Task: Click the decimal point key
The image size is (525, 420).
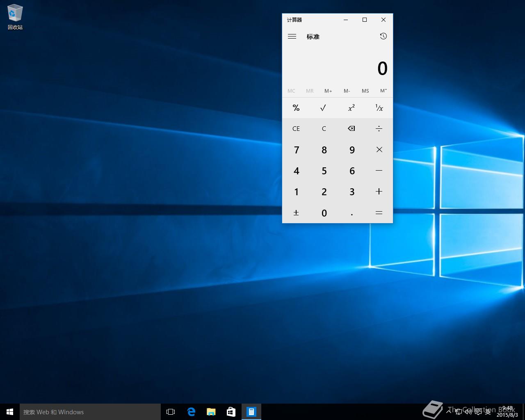Action: click(352, 213)
